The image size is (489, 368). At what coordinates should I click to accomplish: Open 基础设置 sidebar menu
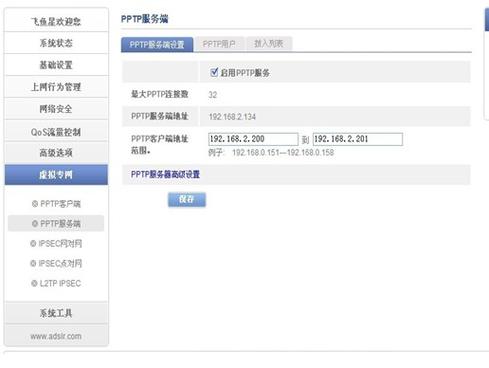pos(56,65)
